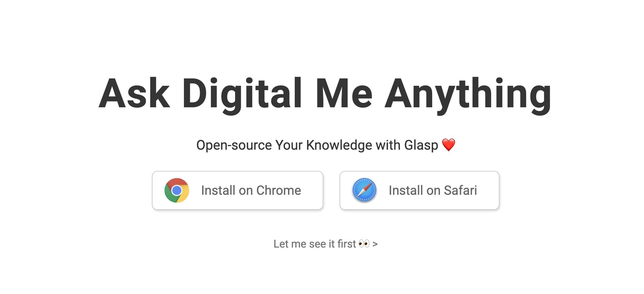Click the word "Knowledge" in the subtitle

(x=339, y=145)
